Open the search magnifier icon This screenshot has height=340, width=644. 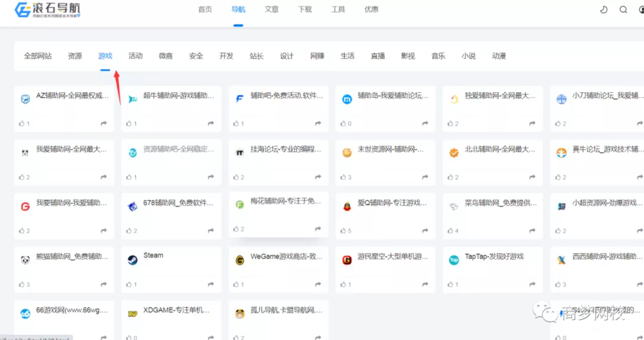(x=623, y=10)
